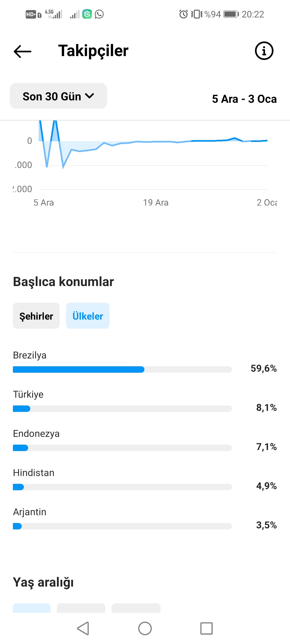Tap the Endonezya country row label
The height and width of the screenshot is (644, 290).
[36, 434]
